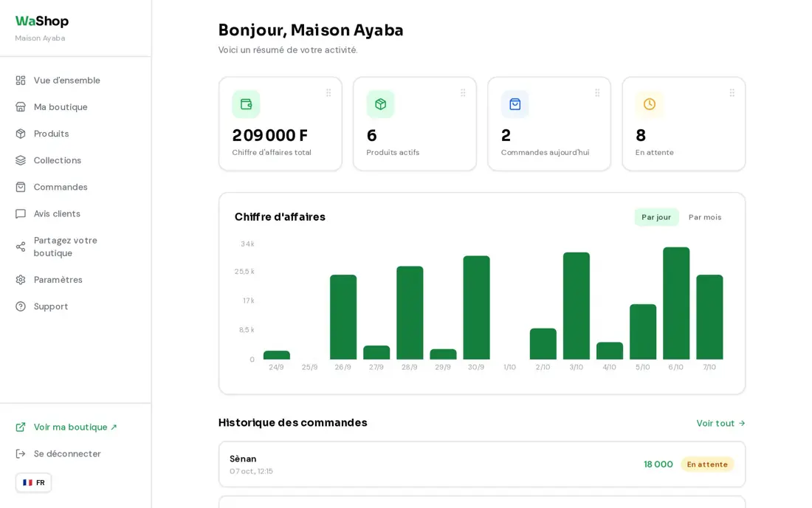Click Se déconnecter to log out
The height and width of the screenshot is (508, 812).
[x=67, y=453]
